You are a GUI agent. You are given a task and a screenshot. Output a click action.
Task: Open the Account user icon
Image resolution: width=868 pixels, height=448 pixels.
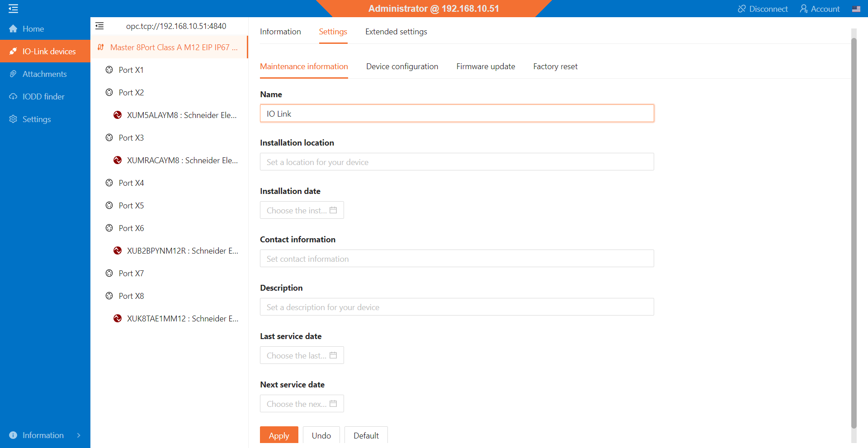click(x=804, y=9)
